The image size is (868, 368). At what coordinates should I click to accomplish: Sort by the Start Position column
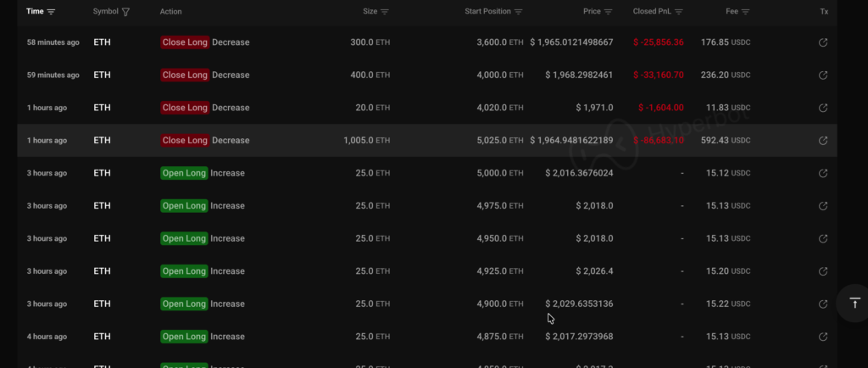click(x=518, y=12)
